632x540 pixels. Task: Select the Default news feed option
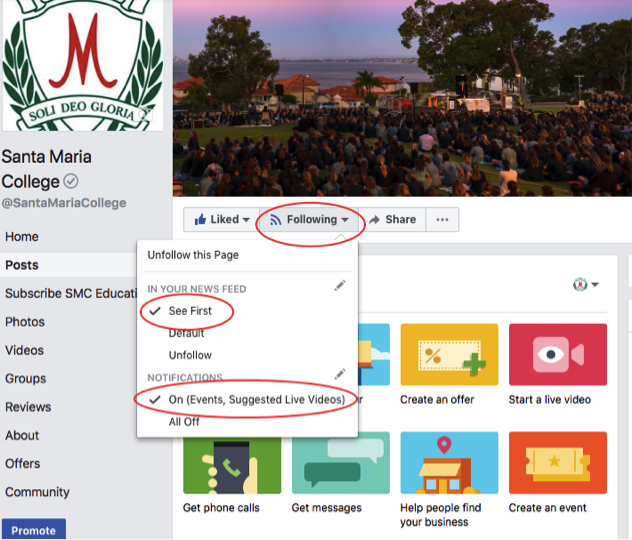click(186, 333)
